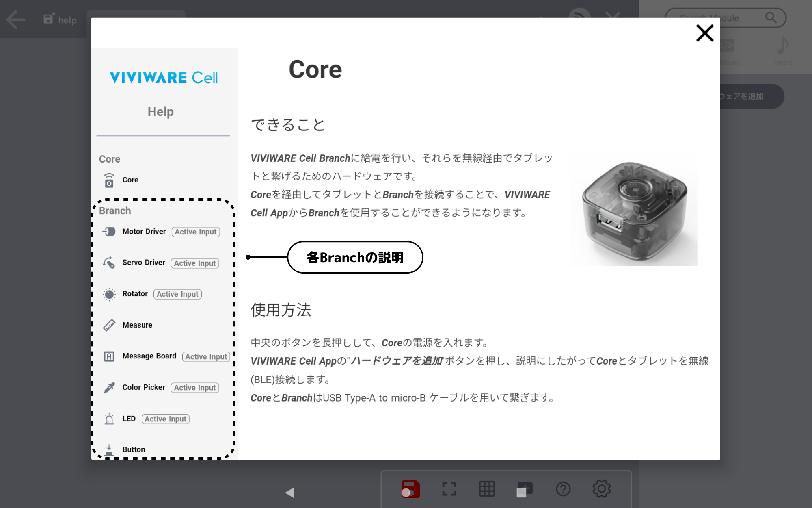Click the wireless signal icon in background header
812x508 pixels.
579,13
